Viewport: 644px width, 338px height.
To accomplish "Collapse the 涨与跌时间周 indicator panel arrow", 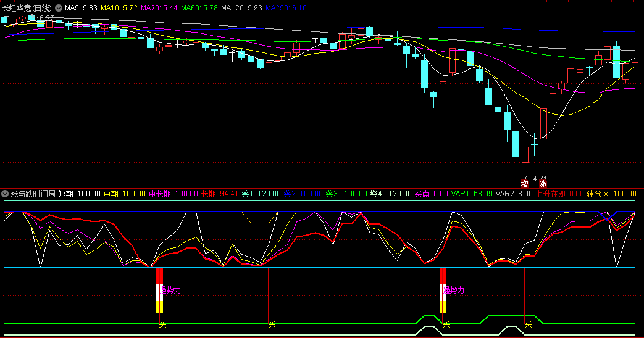I will click(6, 194).
